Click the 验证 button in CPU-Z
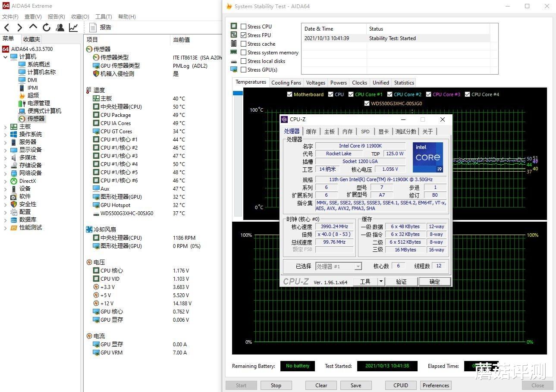The width and height of the screenshot is (556, 392). (401, 281)
